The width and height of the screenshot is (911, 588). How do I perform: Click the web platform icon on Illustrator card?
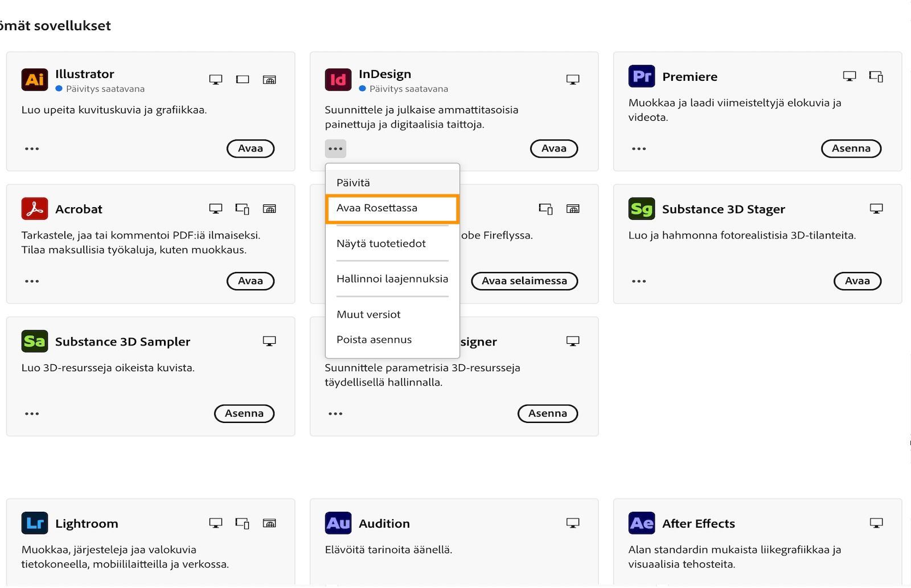click(x=269, y=80)
